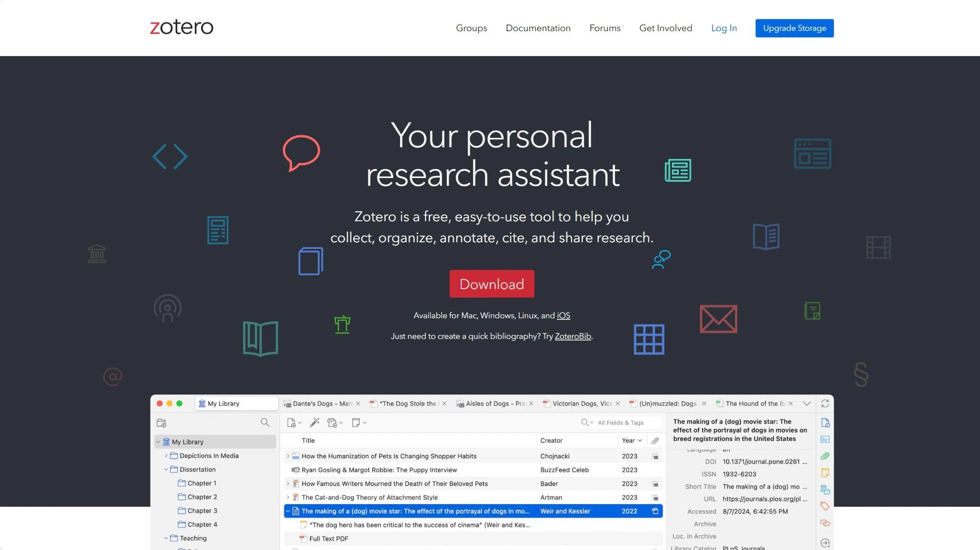Click the attachment icon on the Chojnacki row

(655, 457)
